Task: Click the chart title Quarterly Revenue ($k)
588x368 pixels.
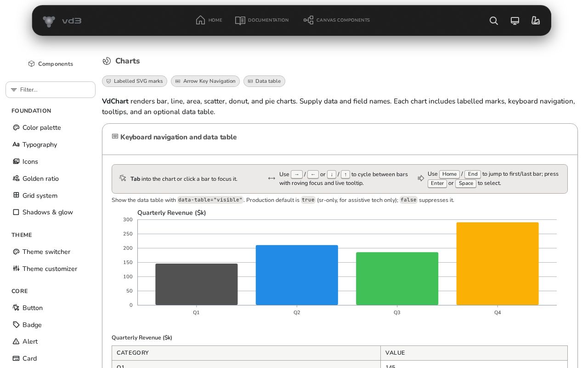Action: [x=172, y=213]
